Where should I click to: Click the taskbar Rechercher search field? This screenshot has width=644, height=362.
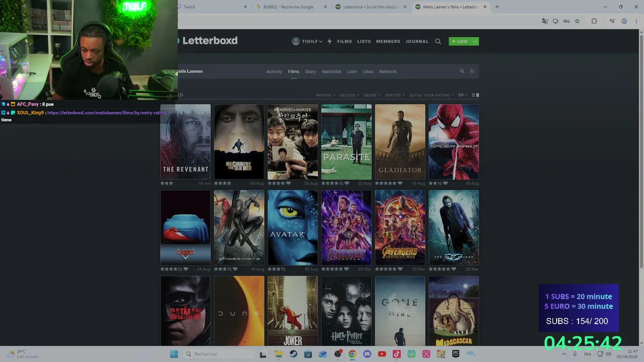(x=218, y=354)
